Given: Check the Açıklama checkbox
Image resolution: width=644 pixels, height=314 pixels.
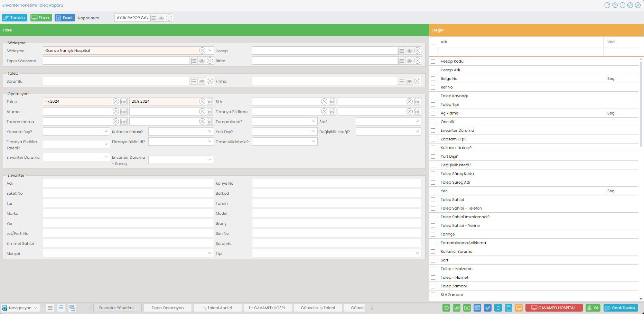Looking at the screenshot, I should pyautogui.click(x=433, y=113).
